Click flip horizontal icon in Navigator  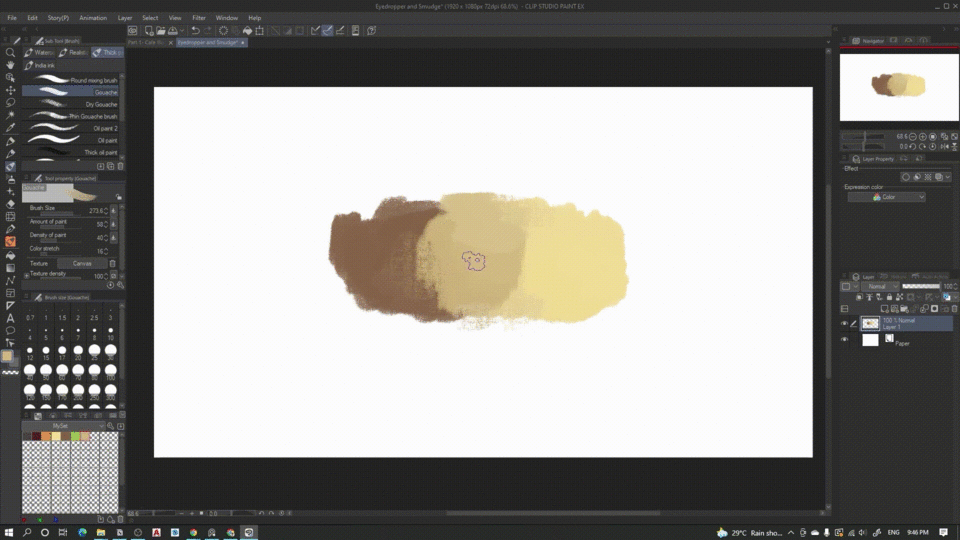point(944,146)
